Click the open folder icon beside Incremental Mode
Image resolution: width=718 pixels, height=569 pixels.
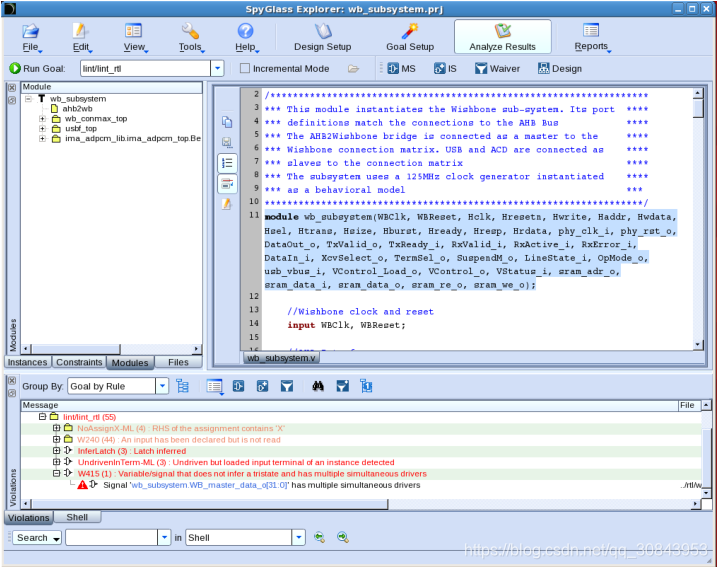click(353, 69)
